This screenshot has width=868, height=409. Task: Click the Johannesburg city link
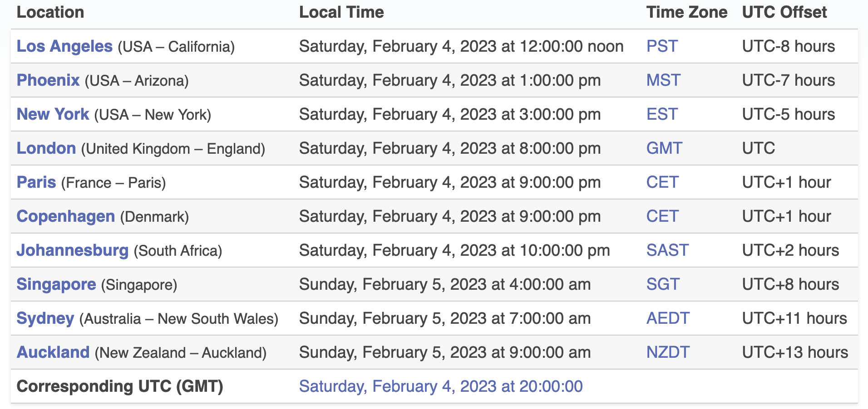[73, 250]
